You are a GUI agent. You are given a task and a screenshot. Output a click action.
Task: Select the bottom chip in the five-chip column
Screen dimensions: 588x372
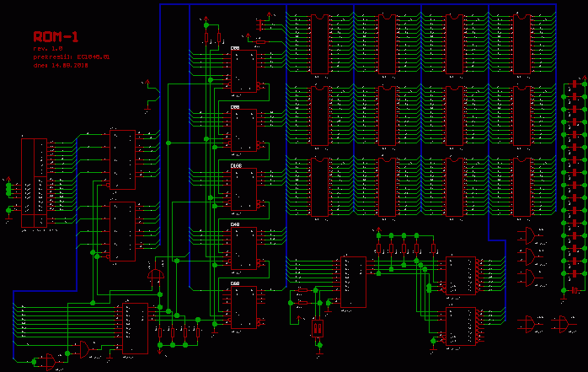tap(244, 307)
